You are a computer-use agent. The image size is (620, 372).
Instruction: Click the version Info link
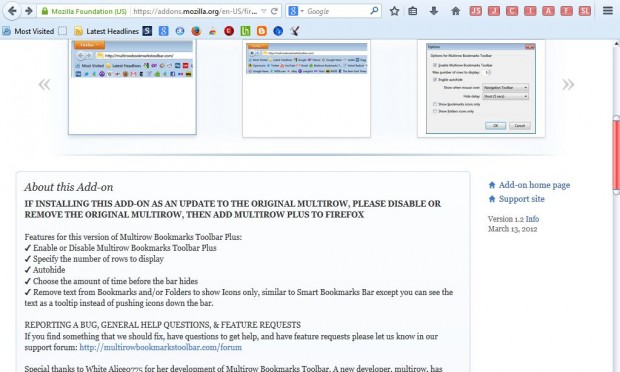[532, 219]
